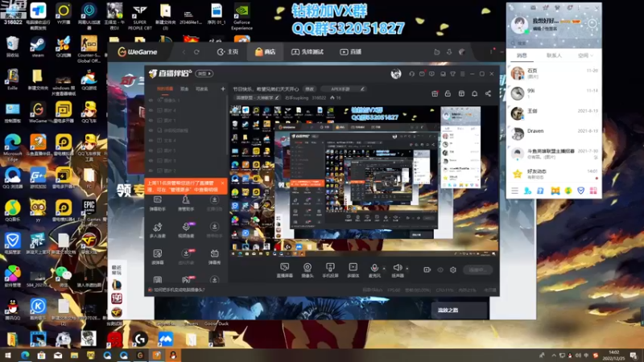The height and width of the screenshot is (362, 644).
Task: Toggle visibility of the 图片 1 source
Action: [x=151, y=120]
